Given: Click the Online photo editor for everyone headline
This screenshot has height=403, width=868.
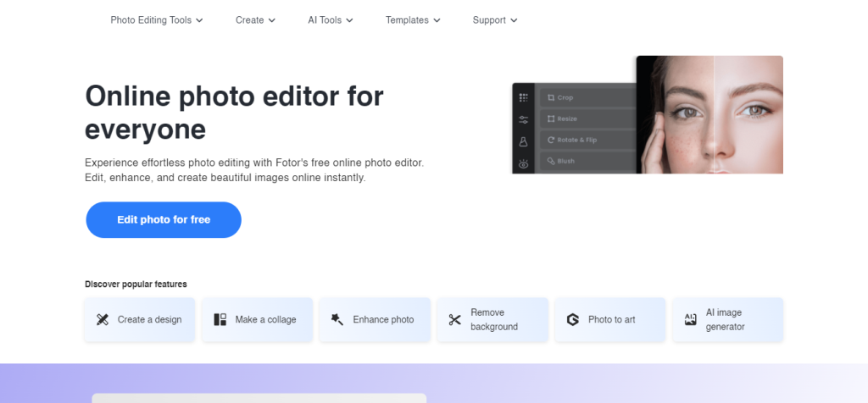Looking at the screenshot, I should click(x=234, y=113).
